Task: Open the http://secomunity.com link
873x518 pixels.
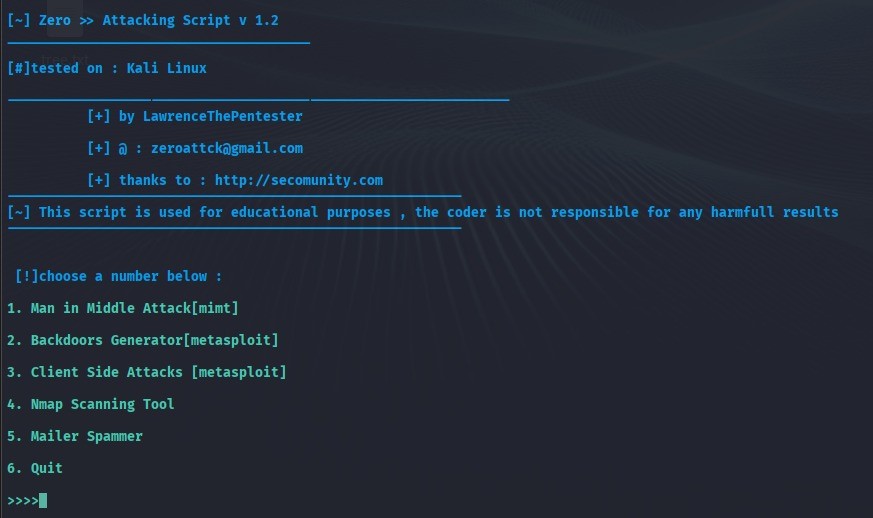Action: [299, 180]
